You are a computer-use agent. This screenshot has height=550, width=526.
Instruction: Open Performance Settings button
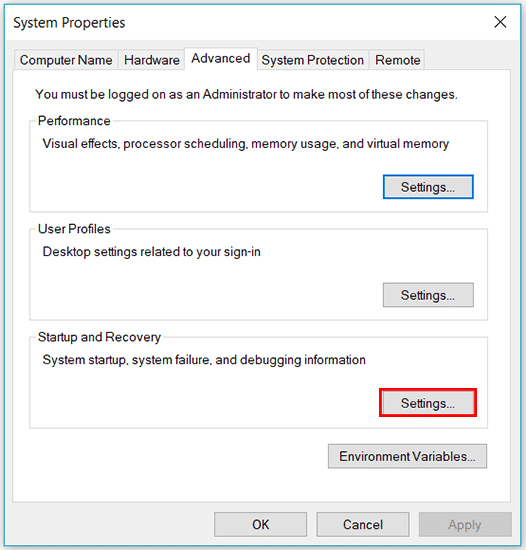pos(428,187)
